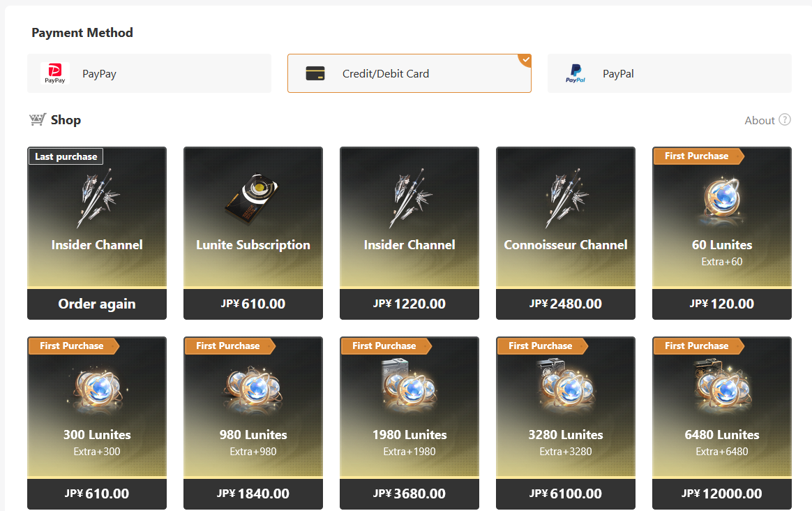Click the Extra+6480 bonus text
The width and height of the screenshot is (812, 511).
coord(722,452)
